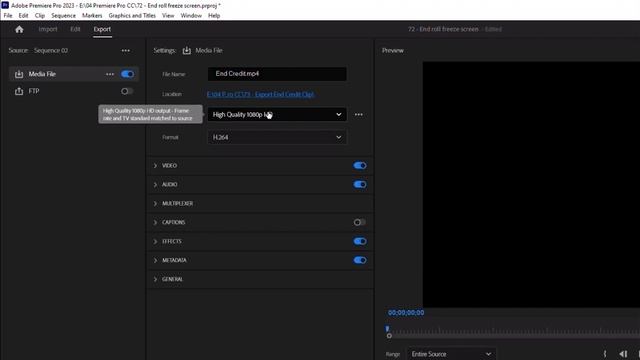This screenshot has width=640, height=360.
Task: Open the Markers menu
Action: [x=92, y=16]
